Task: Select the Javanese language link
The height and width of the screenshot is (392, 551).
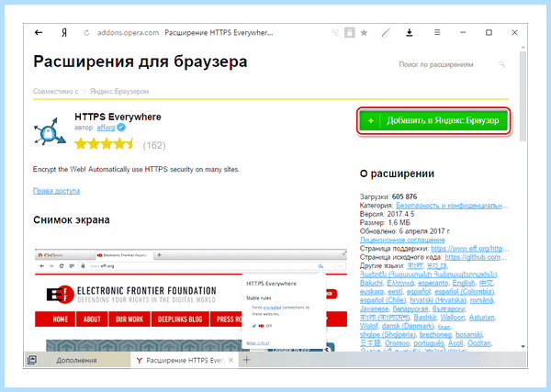Action: [375, 308]
